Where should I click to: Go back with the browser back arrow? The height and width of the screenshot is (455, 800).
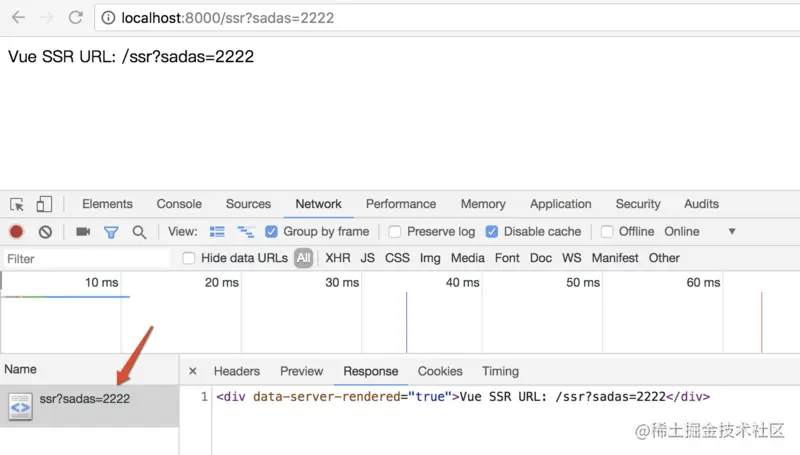point(18,17)
